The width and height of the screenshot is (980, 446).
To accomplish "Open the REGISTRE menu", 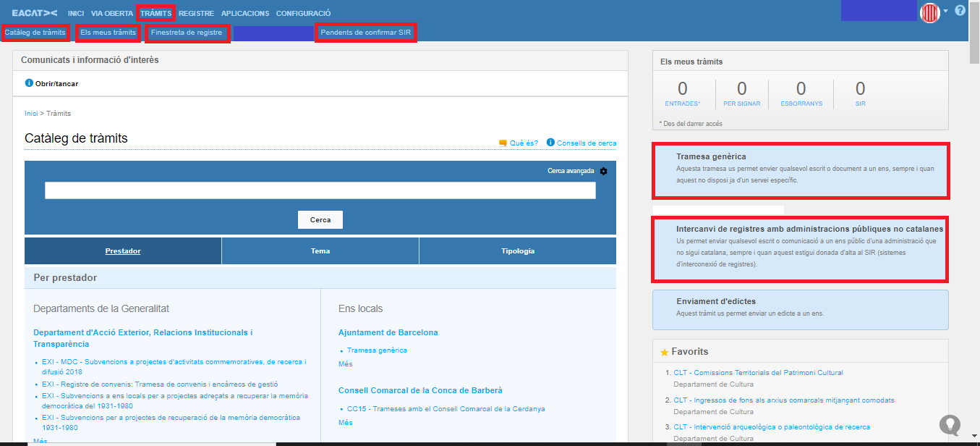I will [x=196, y=13].
